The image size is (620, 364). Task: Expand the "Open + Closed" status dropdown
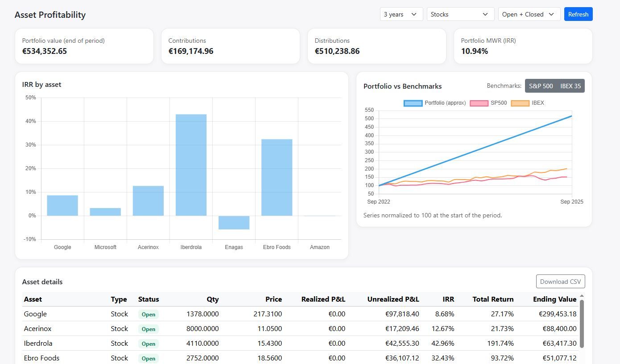528,14
